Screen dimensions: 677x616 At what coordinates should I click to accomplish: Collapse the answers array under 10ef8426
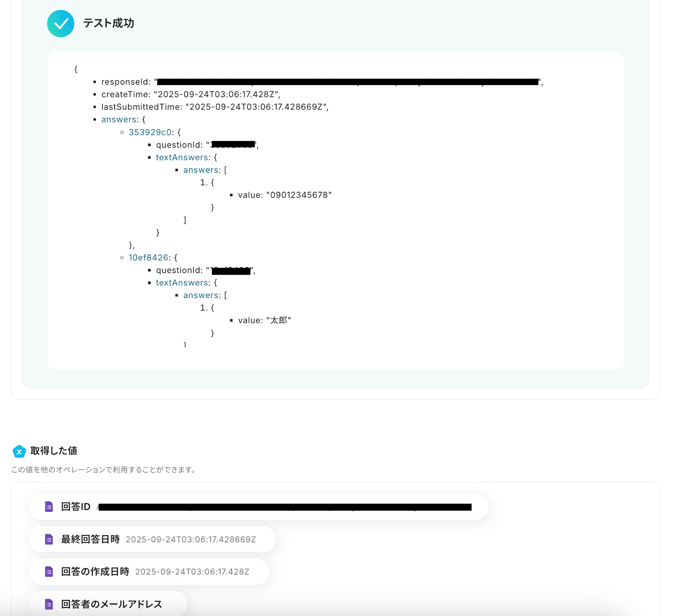[201, 296]
